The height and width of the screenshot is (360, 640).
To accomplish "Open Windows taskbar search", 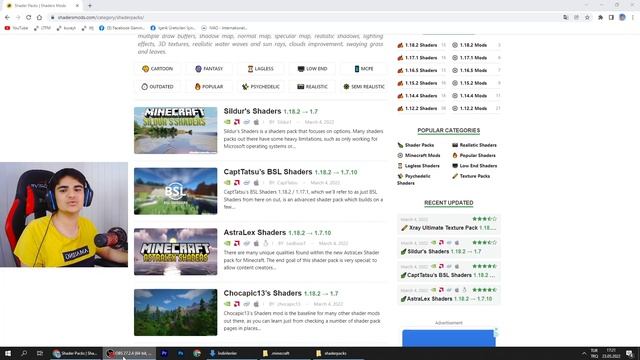I will (24, 353).
